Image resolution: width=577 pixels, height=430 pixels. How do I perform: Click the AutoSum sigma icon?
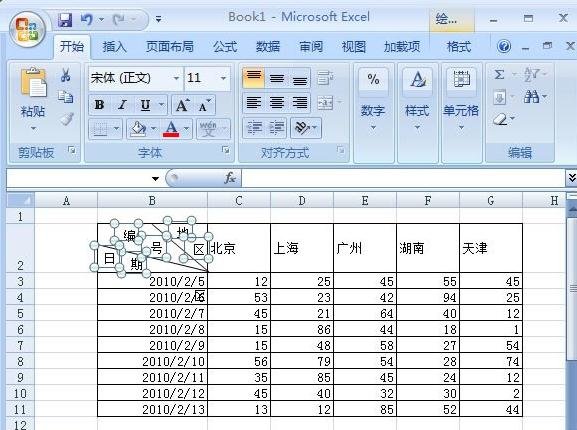click(x=499, y=75)
